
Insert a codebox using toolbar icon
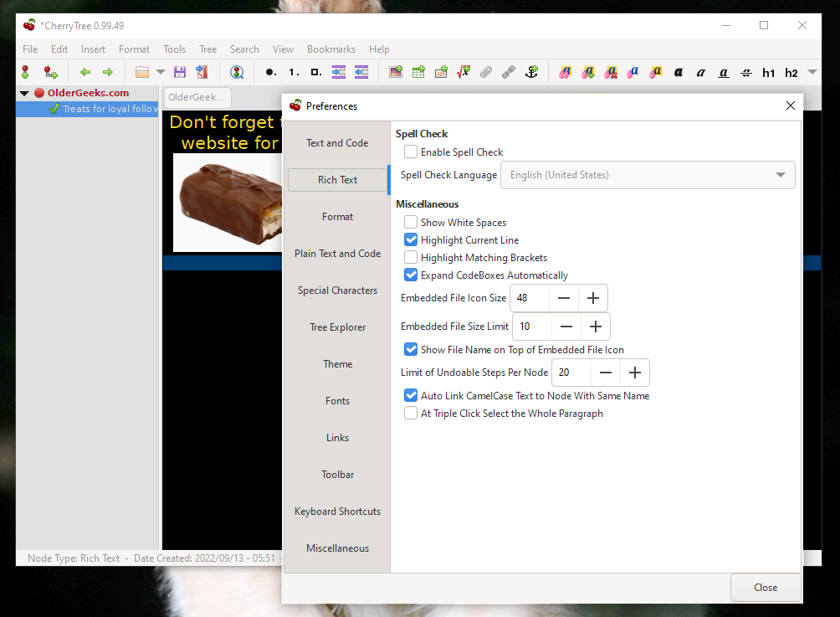click(x=441, y=72)
